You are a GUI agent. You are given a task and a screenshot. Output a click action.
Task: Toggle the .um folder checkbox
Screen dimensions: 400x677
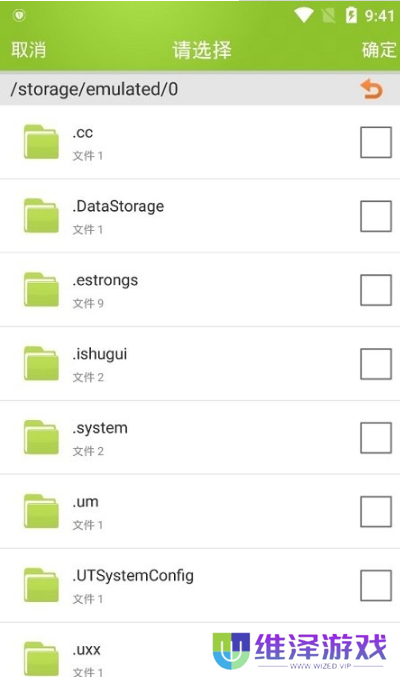point(376,512)
